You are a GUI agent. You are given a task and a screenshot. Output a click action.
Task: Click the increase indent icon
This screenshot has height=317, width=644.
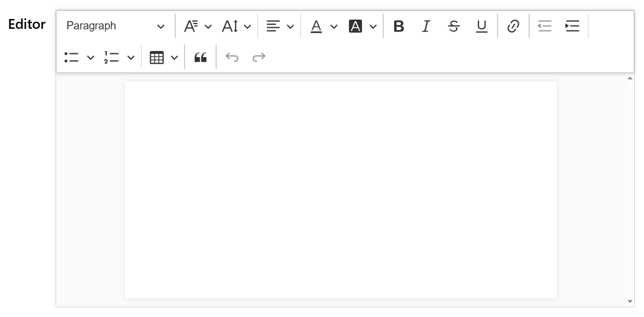click(572, 26)
